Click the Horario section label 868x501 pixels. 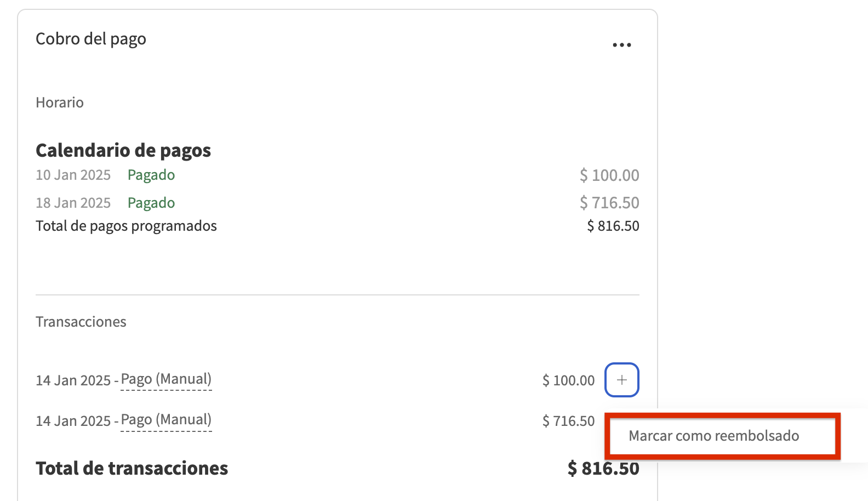pyautogui.click(x=60, y=103)
